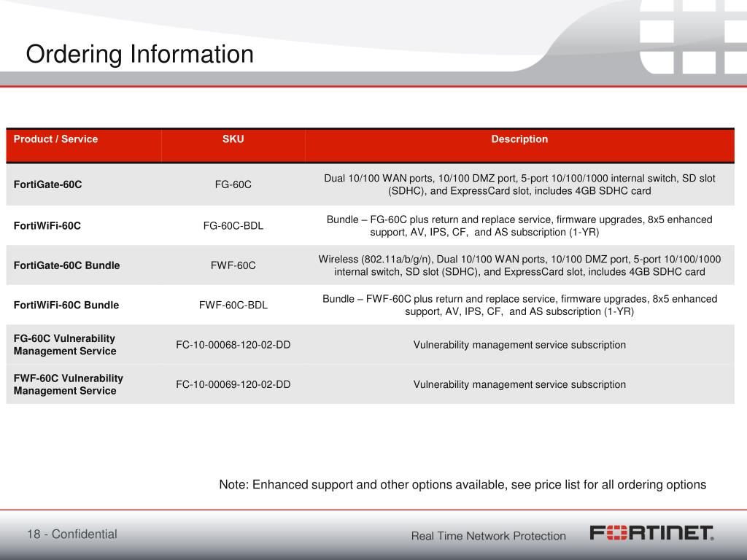Click FG-60C Vulnerability Management Service cell
This screenshot has height=560, width=747.
click(65, 345)
